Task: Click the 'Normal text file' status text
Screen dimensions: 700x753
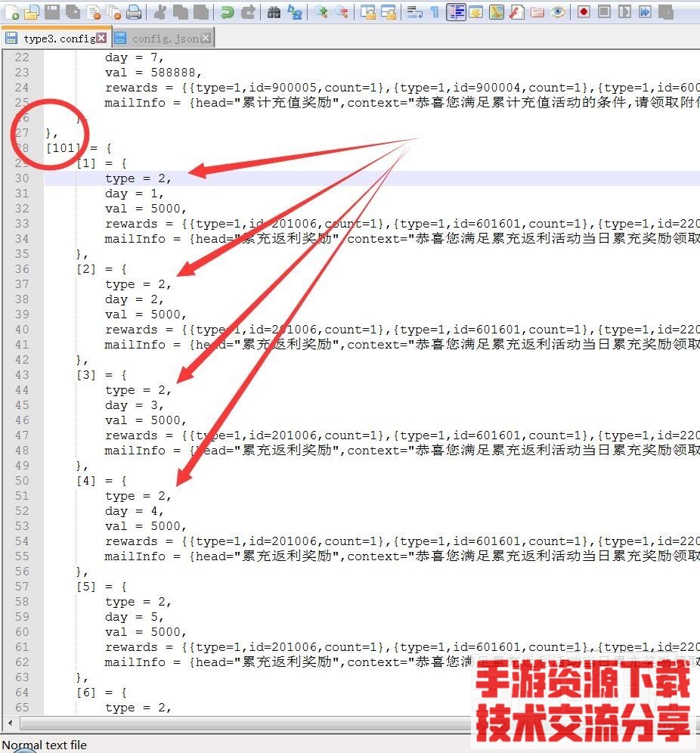Action: coord(45,745)
